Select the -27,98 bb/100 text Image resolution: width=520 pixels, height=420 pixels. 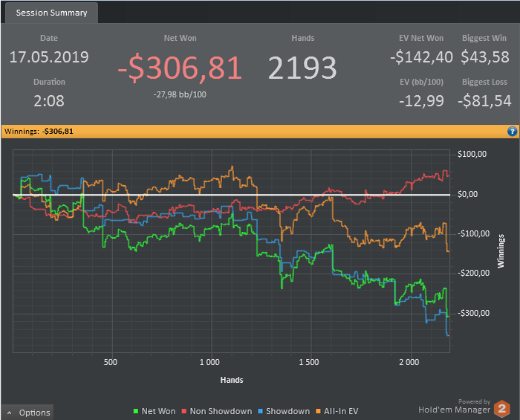180,94
